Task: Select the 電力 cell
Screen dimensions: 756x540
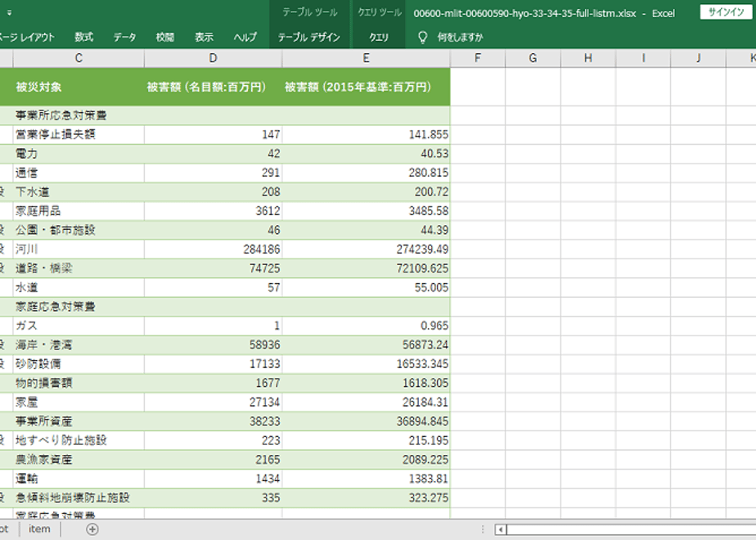Action: pos(79,154)
